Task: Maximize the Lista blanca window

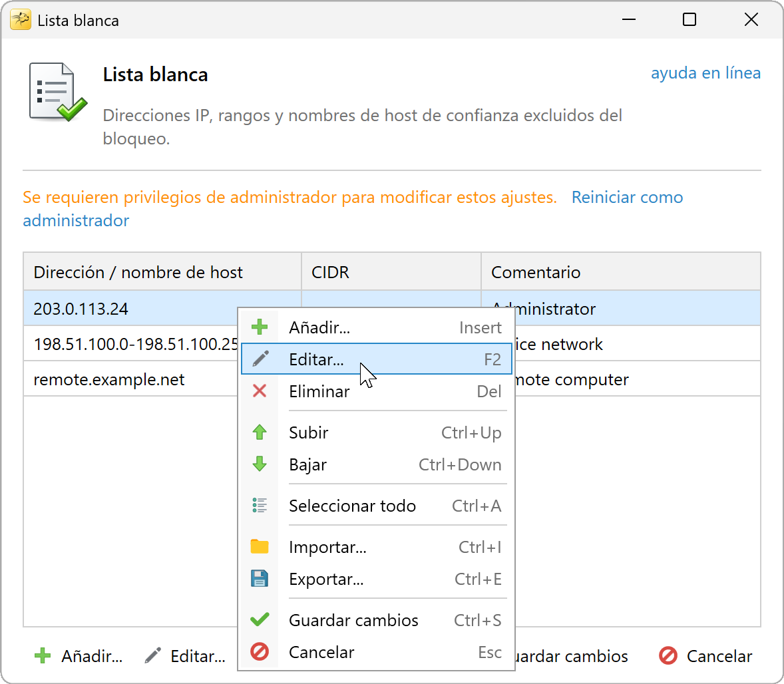Action: pos(689,19)
